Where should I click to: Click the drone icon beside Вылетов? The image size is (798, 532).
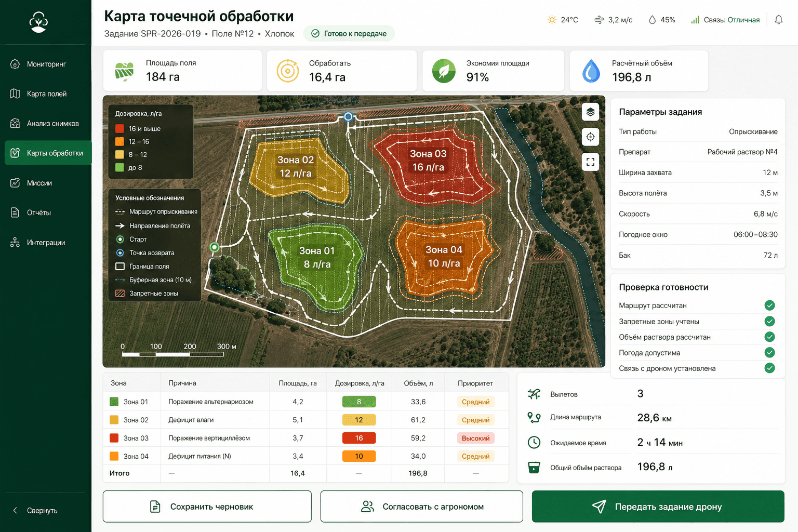coord(534,394)
